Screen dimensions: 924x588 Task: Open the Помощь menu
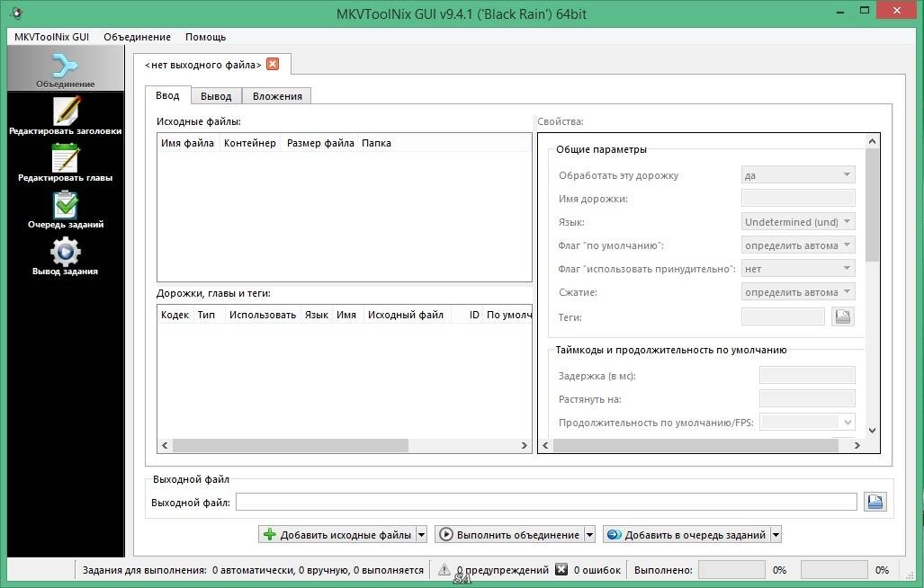point(205,37)
